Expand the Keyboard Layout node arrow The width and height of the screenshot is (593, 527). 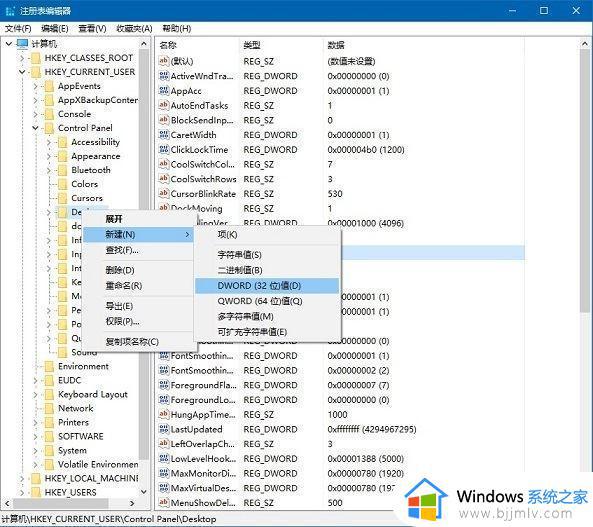[35, 395]
